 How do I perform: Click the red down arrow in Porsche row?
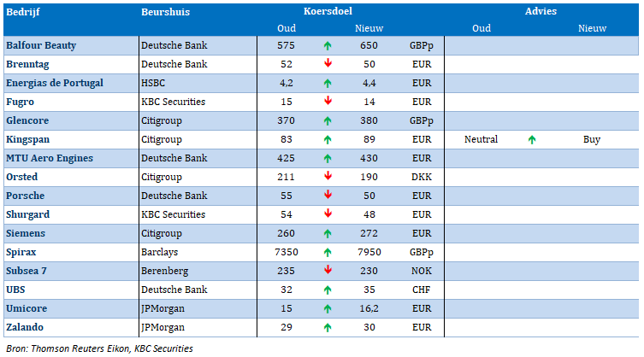(x=328, y=195)
